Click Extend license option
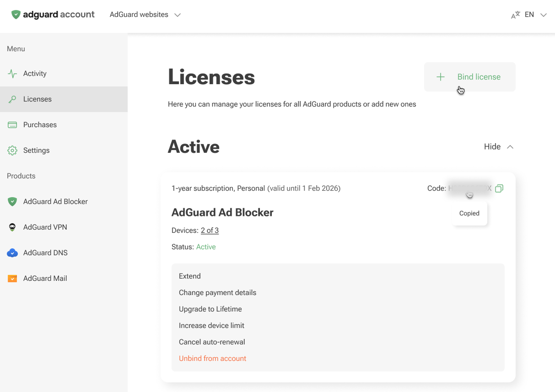This screenshot has height=392, width=555. 190,276
